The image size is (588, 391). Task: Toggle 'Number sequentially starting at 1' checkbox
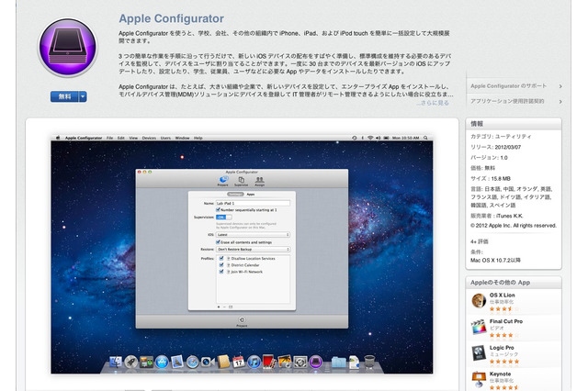[218, 210]
